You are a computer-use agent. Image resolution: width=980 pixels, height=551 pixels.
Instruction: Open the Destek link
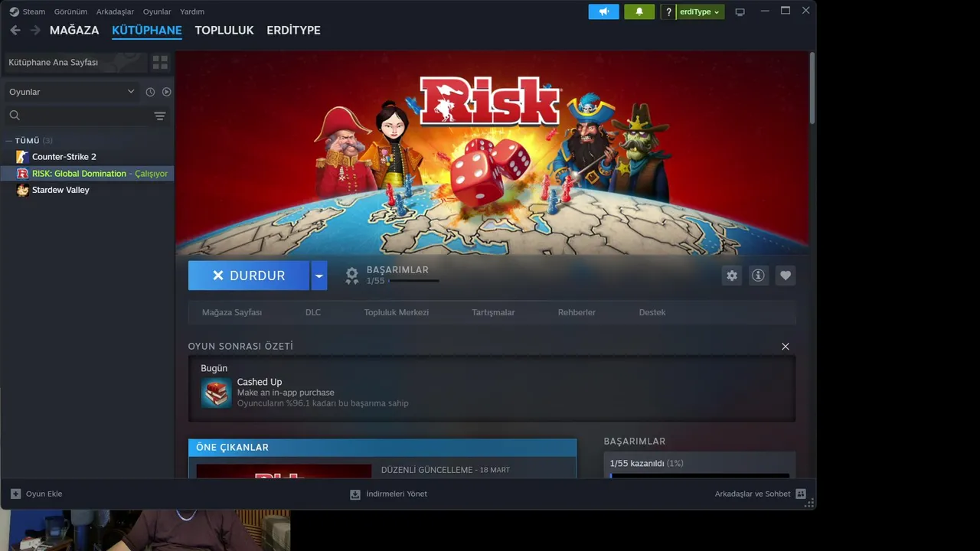point(652,312)
